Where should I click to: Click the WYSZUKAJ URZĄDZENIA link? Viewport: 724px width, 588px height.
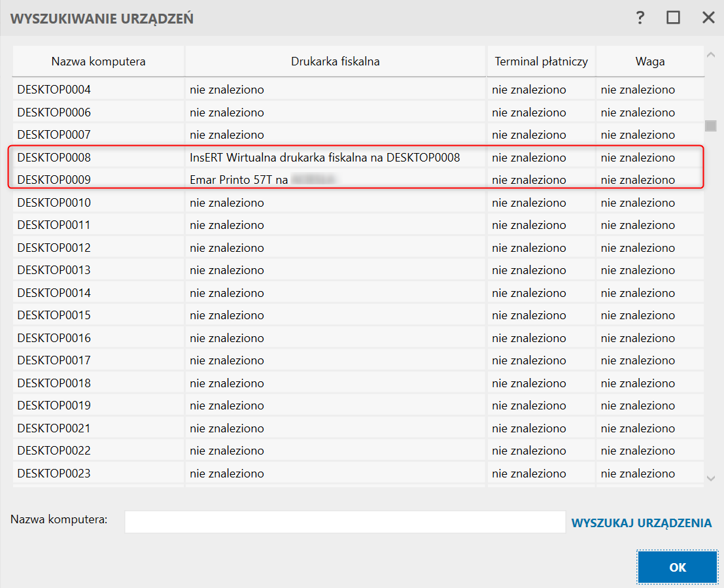point(642,523)
